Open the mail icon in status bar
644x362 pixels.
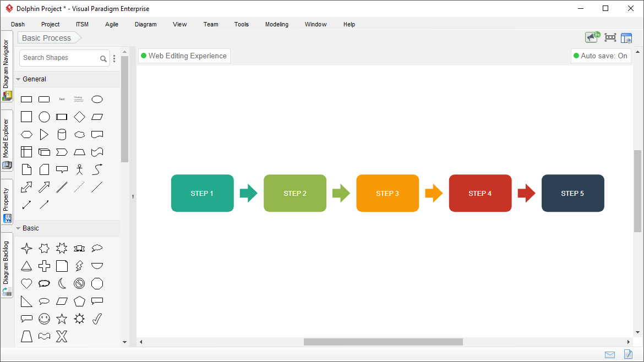pos(610,355)
